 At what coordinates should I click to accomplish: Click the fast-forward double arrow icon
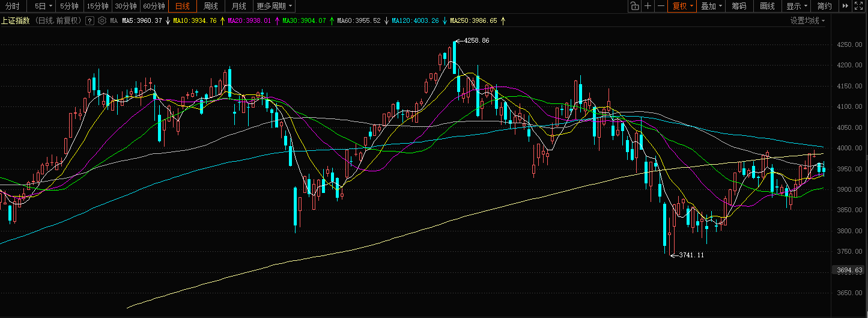click(845, 6)
